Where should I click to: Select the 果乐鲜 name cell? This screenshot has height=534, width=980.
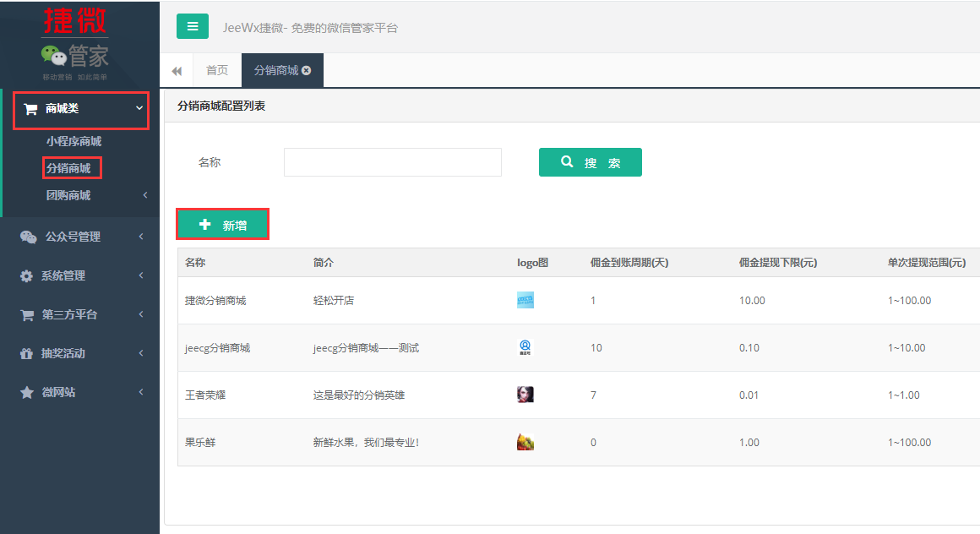pyautogui.click(x=200, y=443)
